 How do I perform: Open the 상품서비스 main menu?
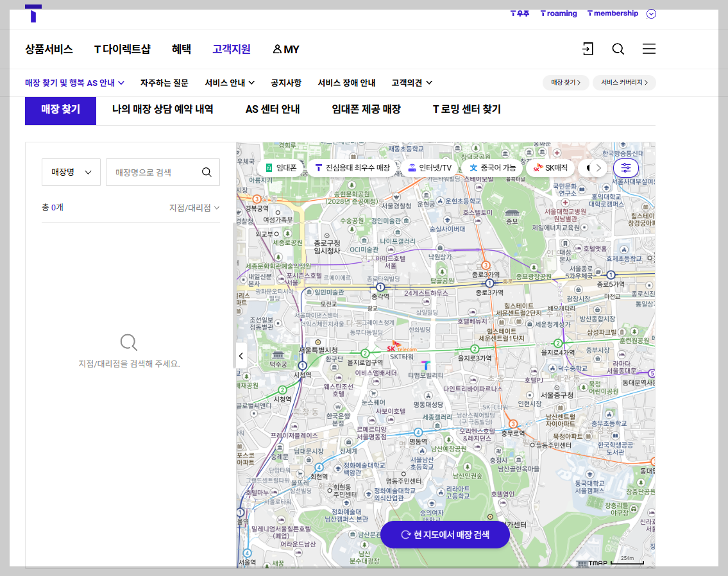pyautogui.click(x=49, y=49)
